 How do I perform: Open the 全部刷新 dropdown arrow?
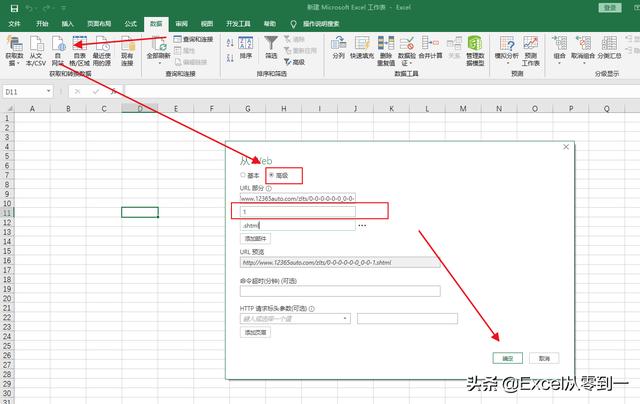[158, 63]
